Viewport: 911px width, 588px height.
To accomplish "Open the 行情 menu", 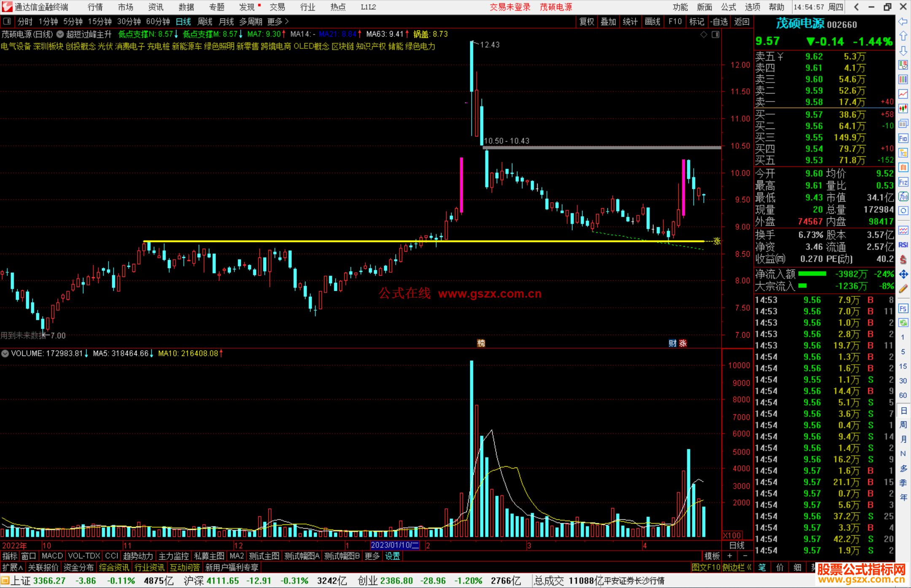I will [95, 7].
